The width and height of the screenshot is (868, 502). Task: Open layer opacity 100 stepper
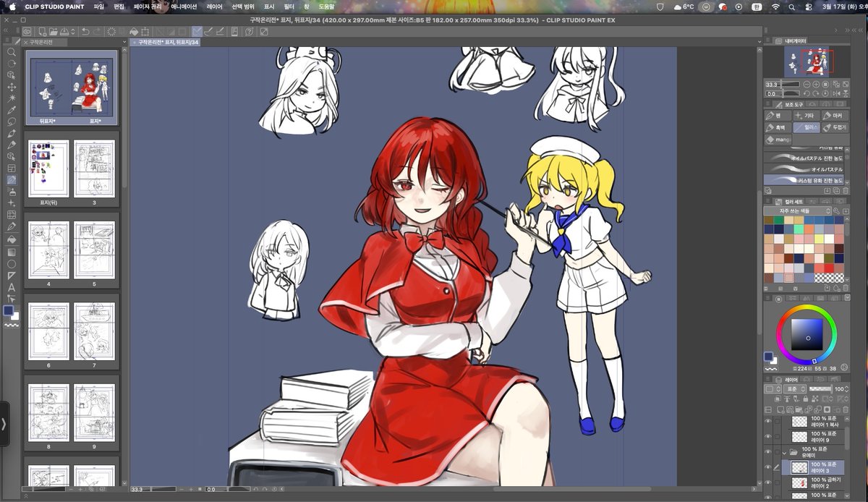click(x=846, y=389)
